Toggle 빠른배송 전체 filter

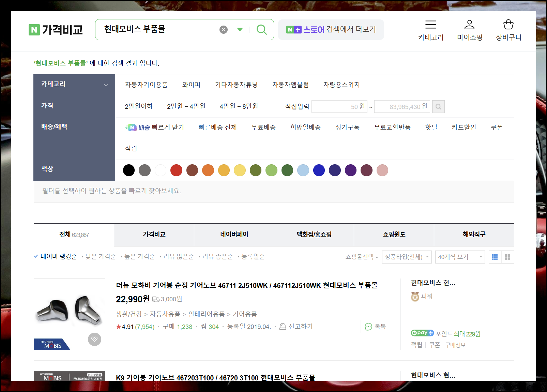coord(217,127)
